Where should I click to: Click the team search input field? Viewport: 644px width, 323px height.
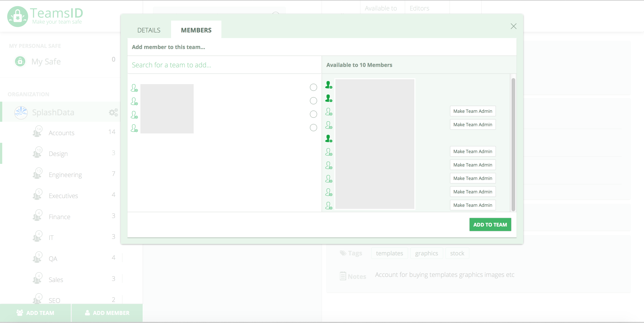point(224,65)
